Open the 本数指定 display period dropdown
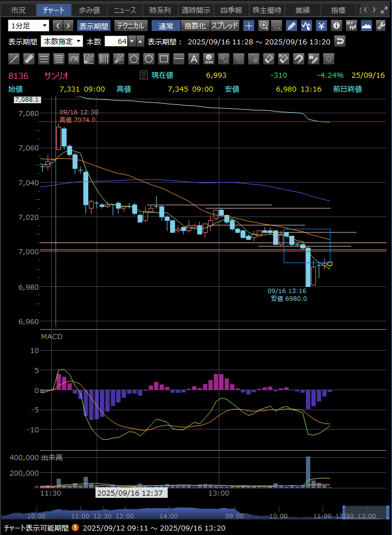 [x=62, y=41]
